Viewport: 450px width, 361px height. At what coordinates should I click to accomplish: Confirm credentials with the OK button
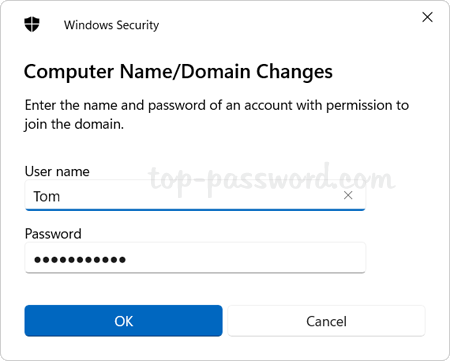(x=123, y=321)
